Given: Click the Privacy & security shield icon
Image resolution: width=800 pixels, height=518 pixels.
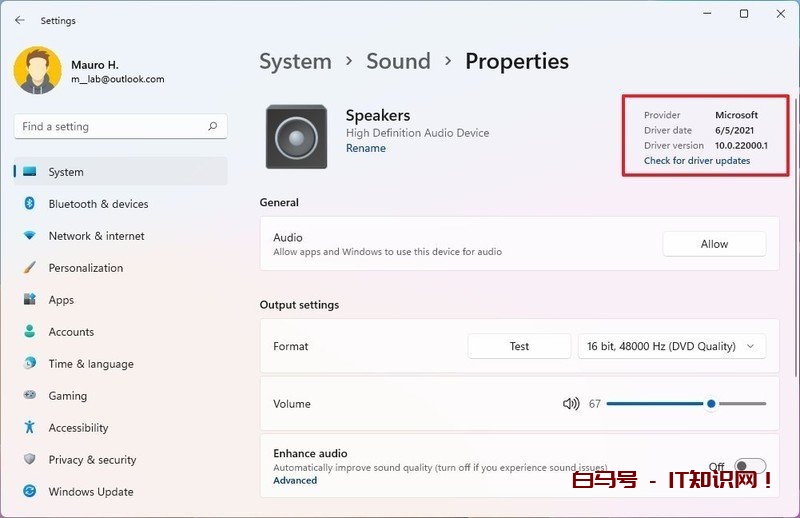Looking at the screenshot, I should [x=29, y=460].
